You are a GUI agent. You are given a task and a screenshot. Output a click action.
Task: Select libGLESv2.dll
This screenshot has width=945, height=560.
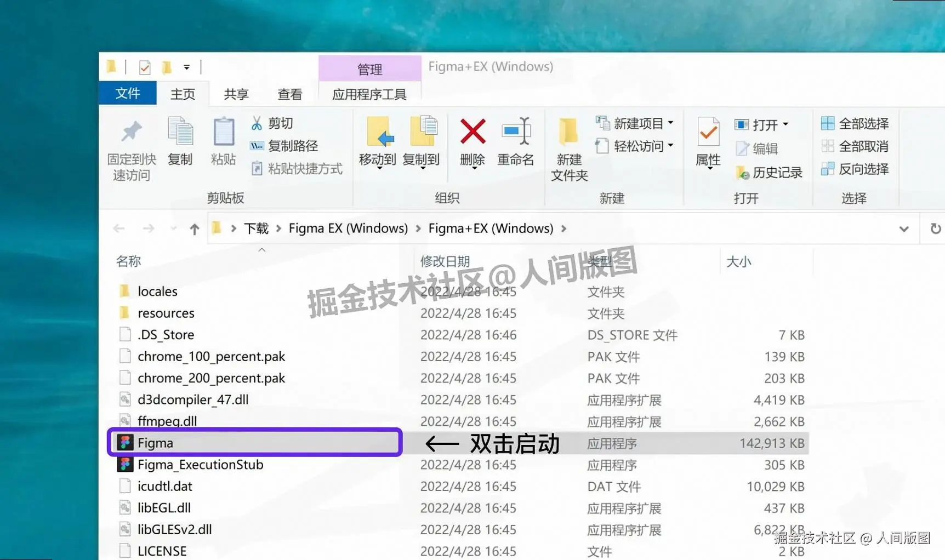tap(175, 529)
